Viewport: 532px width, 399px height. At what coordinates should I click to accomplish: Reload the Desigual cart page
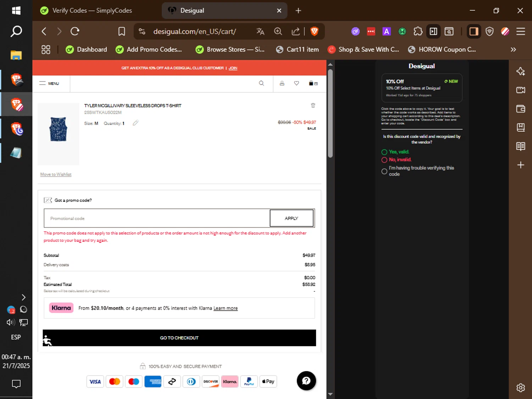point(75,32)
